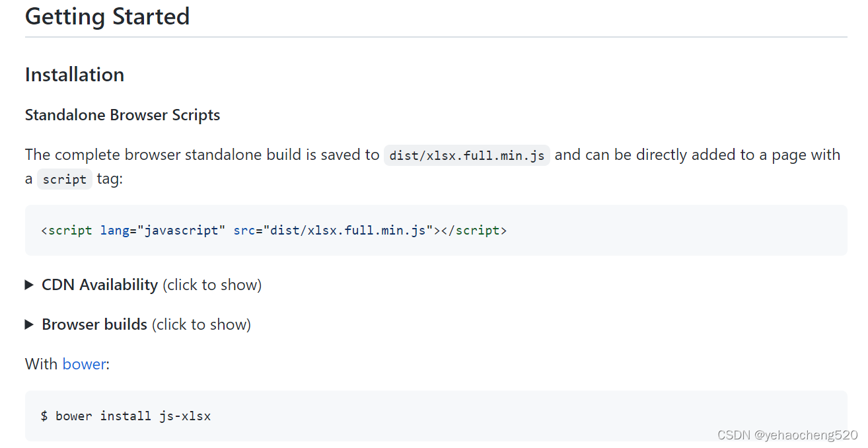Click the 'With' text before bower
The height and width of the screenshot is (448, 868).
[42, 364]
